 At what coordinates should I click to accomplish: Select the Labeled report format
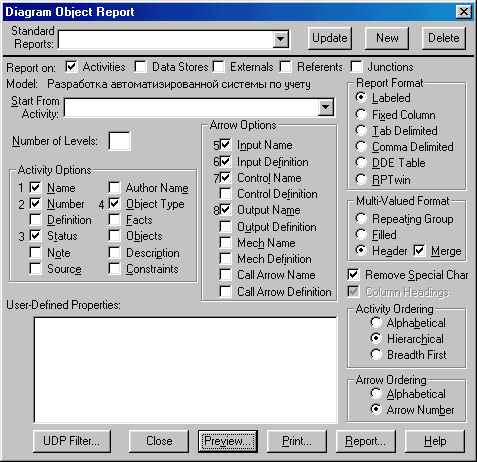tap(361, 98)
